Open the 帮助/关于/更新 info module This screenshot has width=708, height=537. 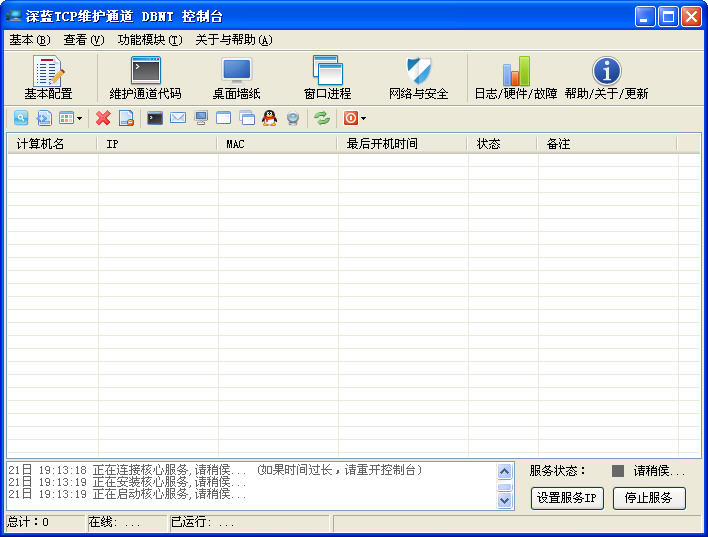(606, 78)
